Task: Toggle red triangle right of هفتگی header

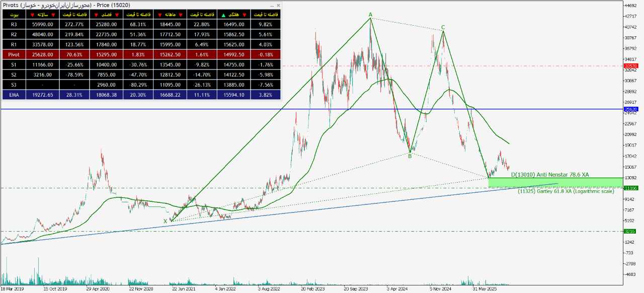Action: coord(245,14)
